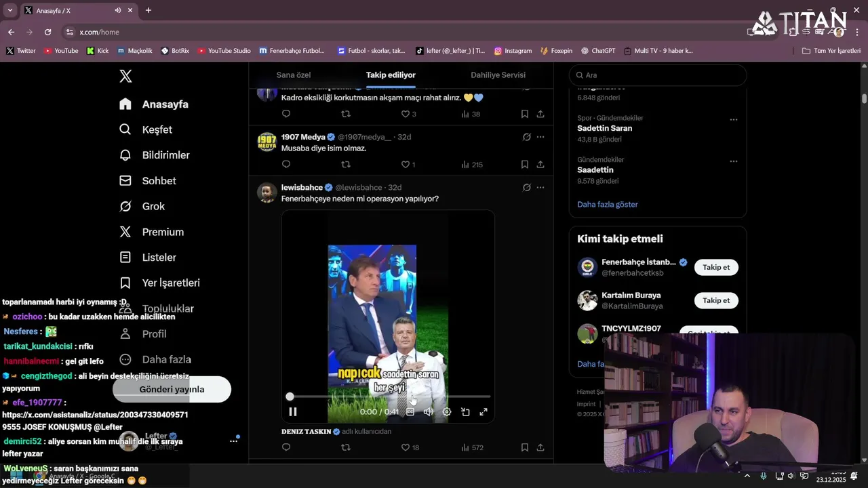Show hidden system tray icons
Viewport: 868px width, 488px height.
tap(747, 476)
